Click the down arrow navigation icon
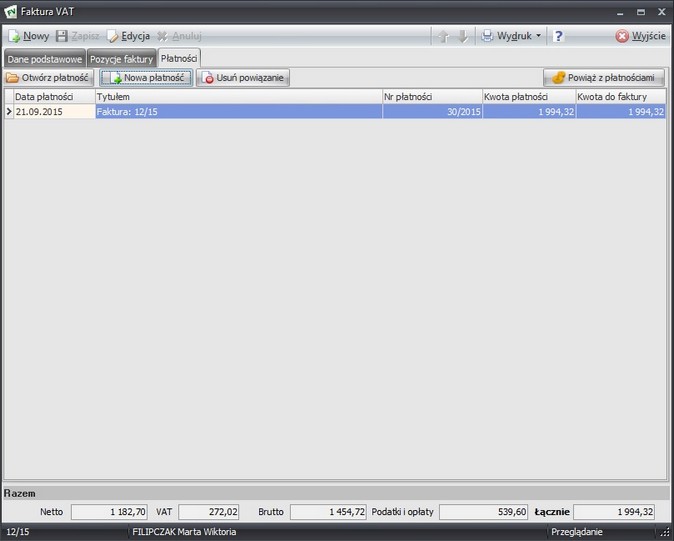Screen dimensions: 674x541 coord(463,36)
